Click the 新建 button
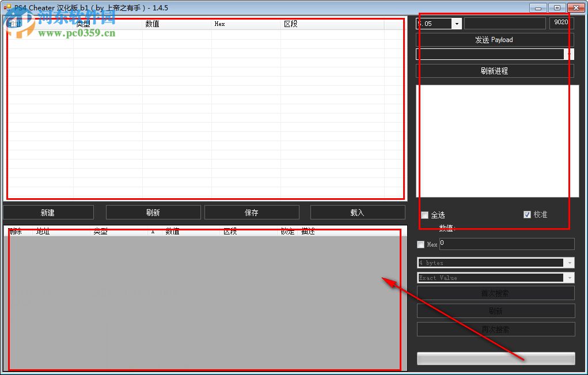The width and height of the screenshot is (588, 375). coord(48,213)
